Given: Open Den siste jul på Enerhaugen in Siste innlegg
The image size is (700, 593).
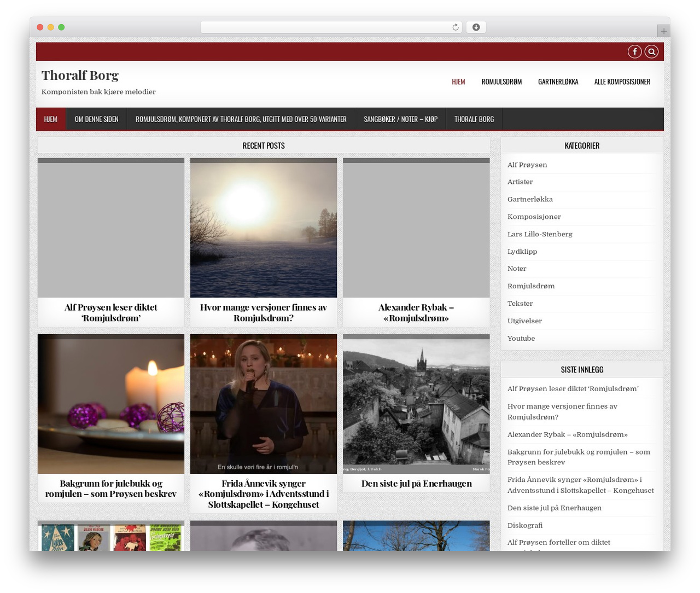Looking at the screenshot, I should point(555,508).
